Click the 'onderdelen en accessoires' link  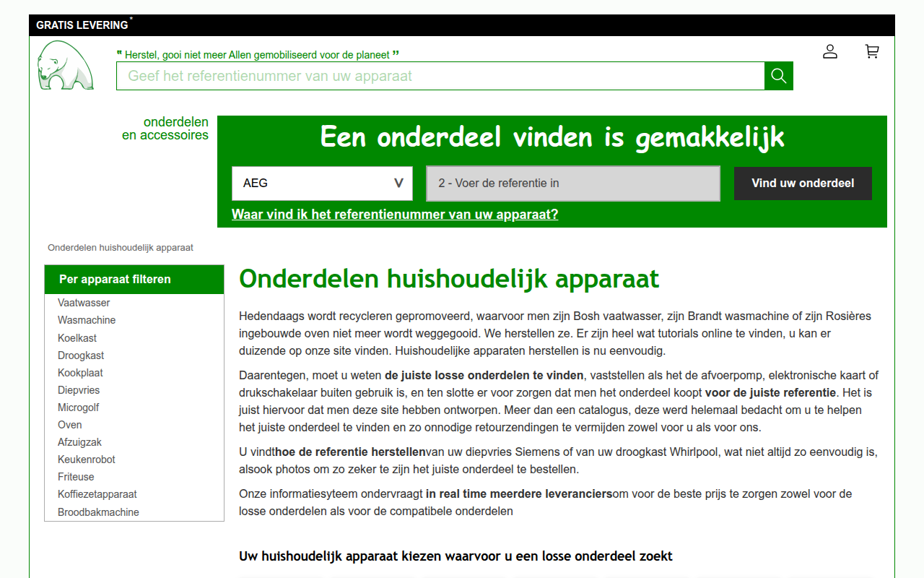point(165,129)
